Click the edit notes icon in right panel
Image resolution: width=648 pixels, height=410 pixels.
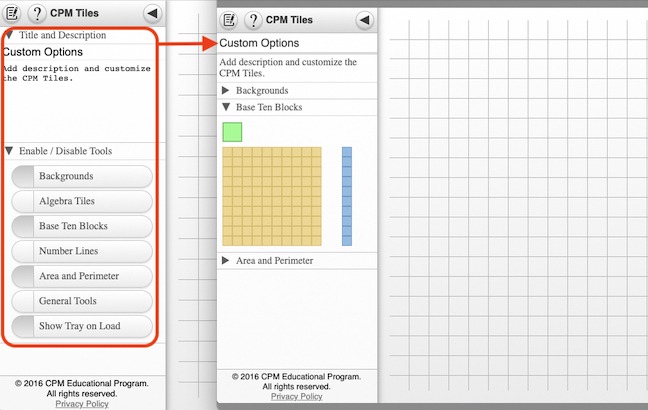229,20
